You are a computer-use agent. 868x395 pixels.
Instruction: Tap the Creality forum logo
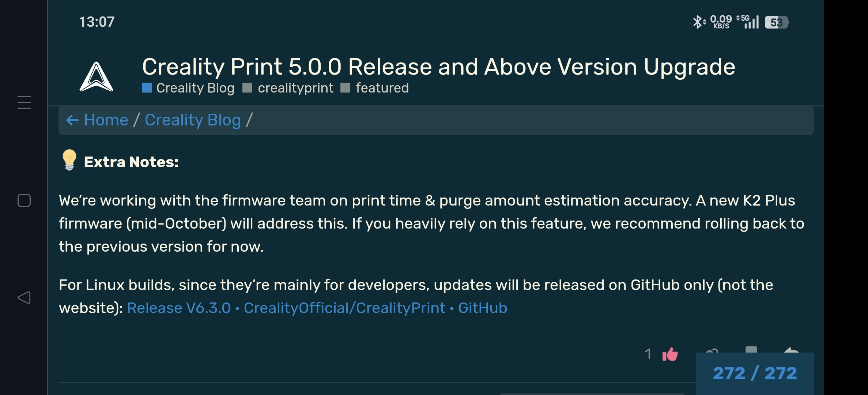[96, 77]
